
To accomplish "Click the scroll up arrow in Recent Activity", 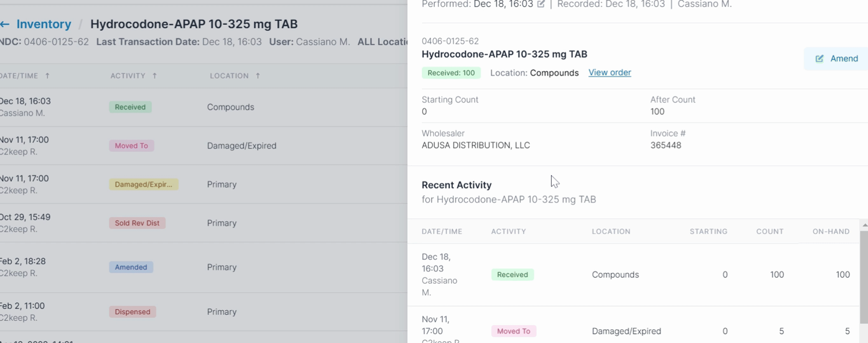I will [x=864, y=225].
